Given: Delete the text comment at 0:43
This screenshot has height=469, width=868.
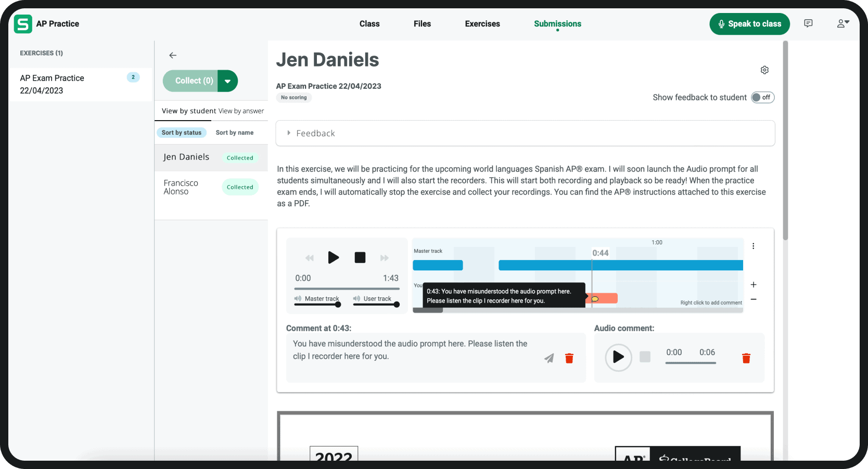Looking at the screenshot, I should pos(569,358).
